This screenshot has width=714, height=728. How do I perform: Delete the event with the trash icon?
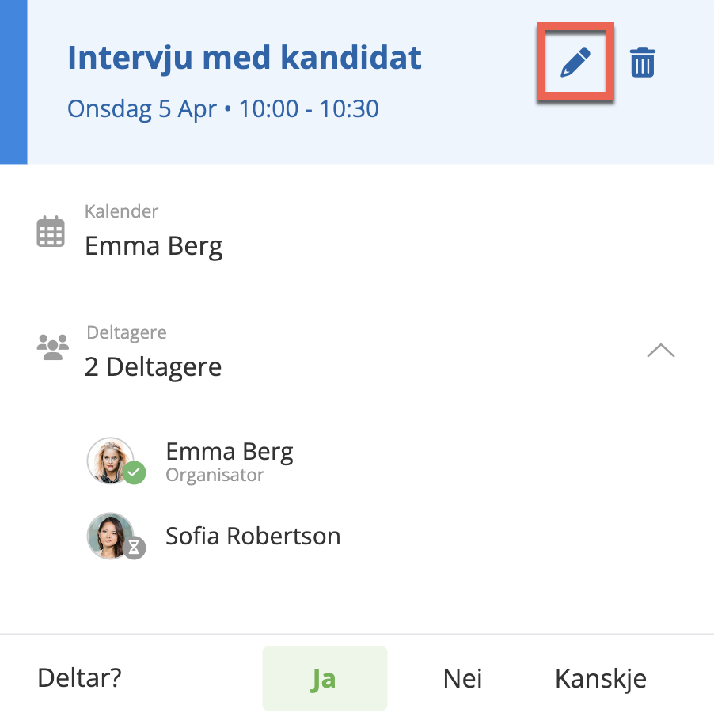pos(642,63)
